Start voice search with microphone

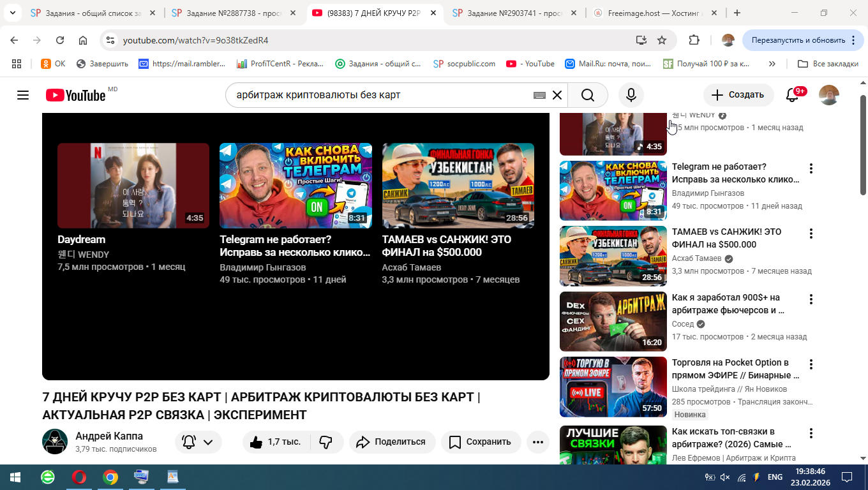(631, 95)
